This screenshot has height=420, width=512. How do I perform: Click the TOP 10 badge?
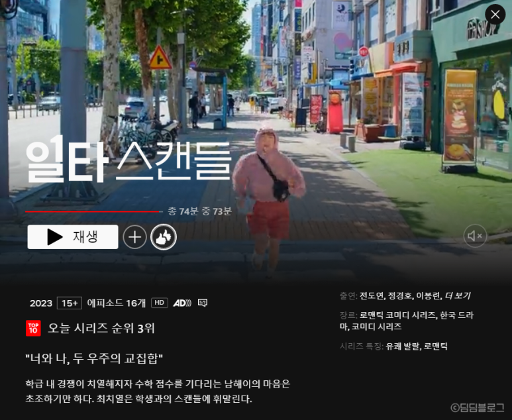tap(33, 328)
